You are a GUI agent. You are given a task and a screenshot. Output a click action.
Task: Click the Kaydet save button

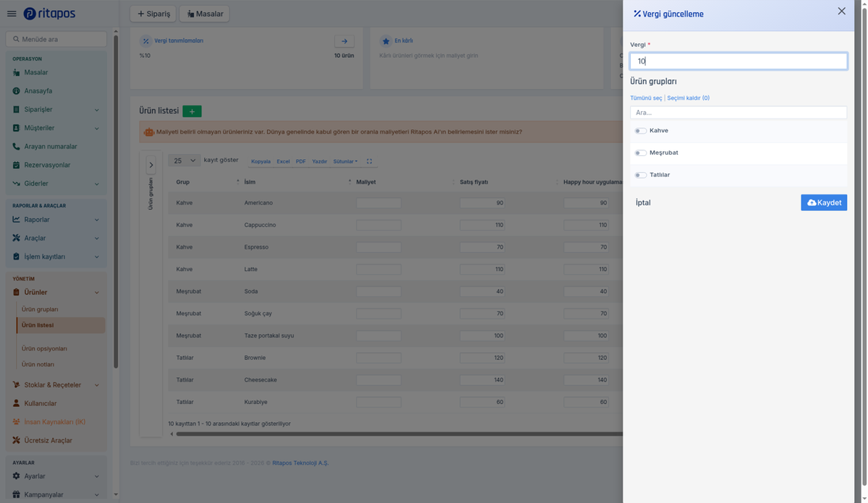pyautogui.click(x=824, y=203)
